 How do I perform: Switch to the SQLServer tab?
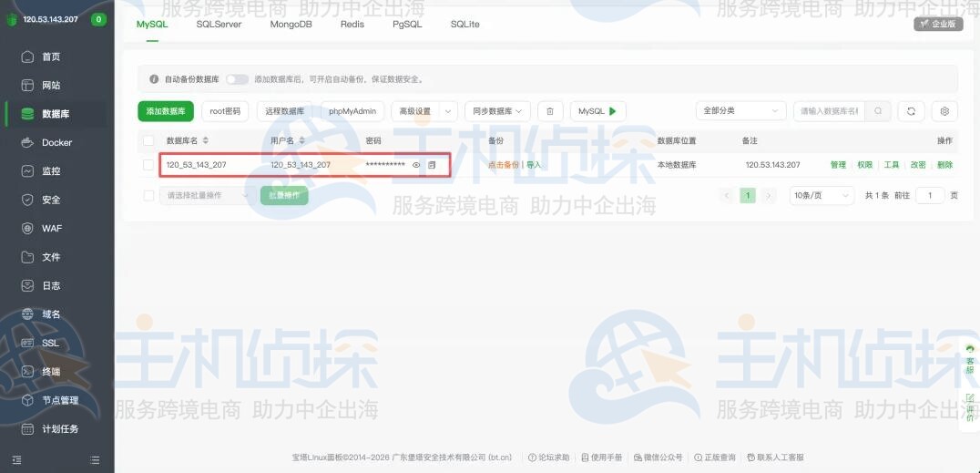(x=219, y=25)
